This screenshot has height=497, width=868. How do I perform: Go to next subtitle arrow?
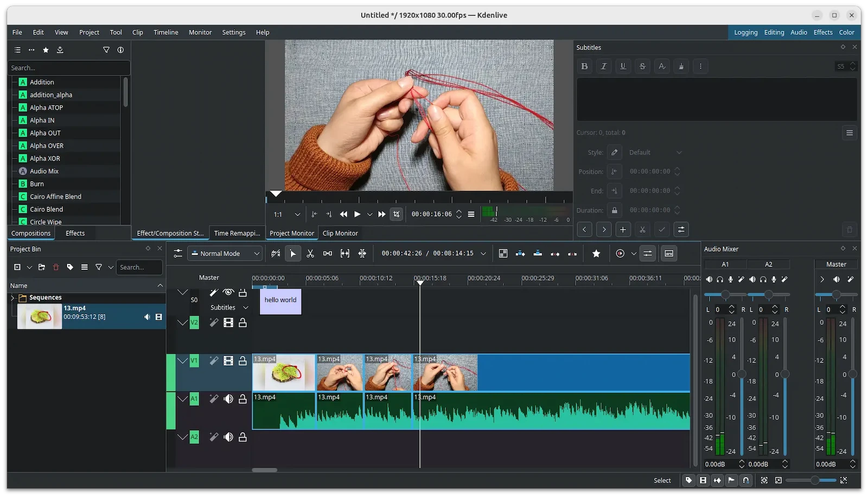[604, 230]
